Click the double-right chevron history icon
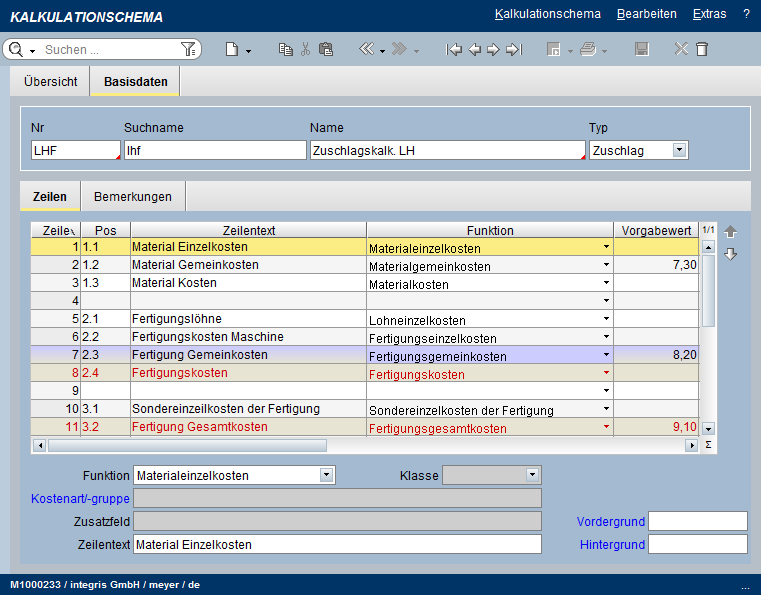Screen dimensions: 761x595 pyautogui.click(x=399, y=49)
